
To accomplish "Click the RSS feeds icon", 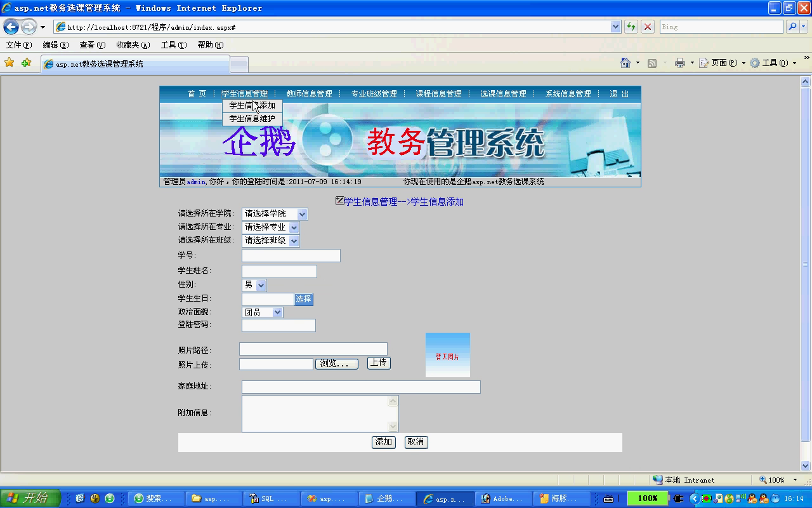I will tap(652, 63).
